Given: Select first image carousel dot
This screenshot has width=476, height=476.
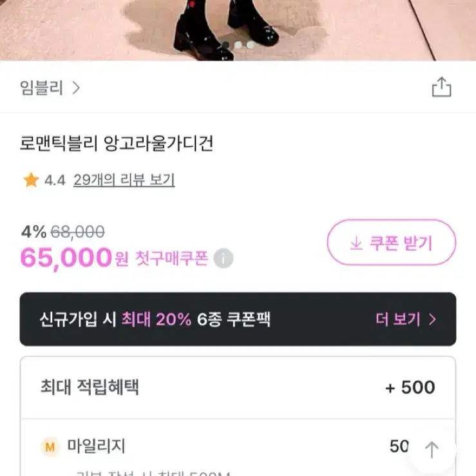Looking at the screenshot, I should pos(225,45).
